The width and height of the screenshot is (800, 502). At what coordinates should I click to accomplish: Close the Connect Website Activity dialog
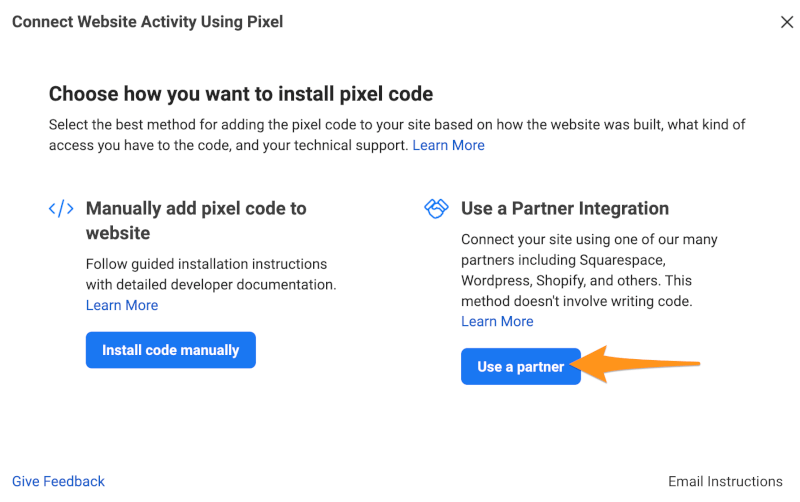(x=787, y=22)
